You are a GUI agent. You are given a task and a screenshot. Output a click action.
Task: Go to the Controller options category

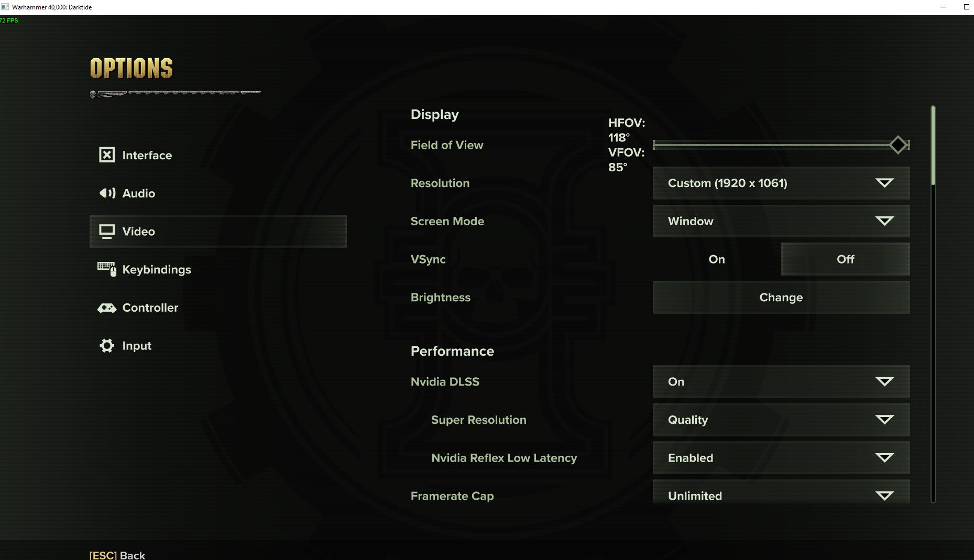[x=218, y=308]
